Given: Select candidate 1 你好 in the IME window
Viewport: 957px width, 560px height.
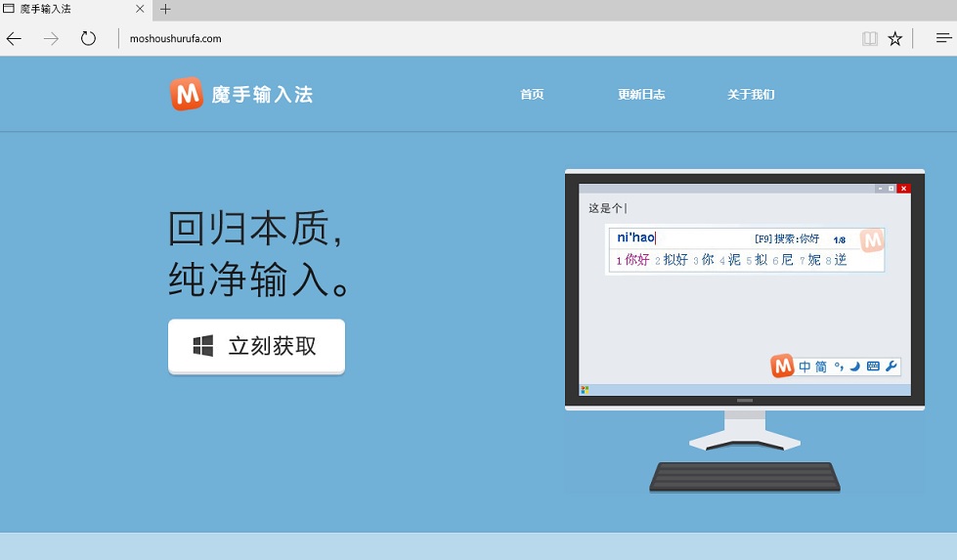Looking at the screenshot, I should coord(632,260).
